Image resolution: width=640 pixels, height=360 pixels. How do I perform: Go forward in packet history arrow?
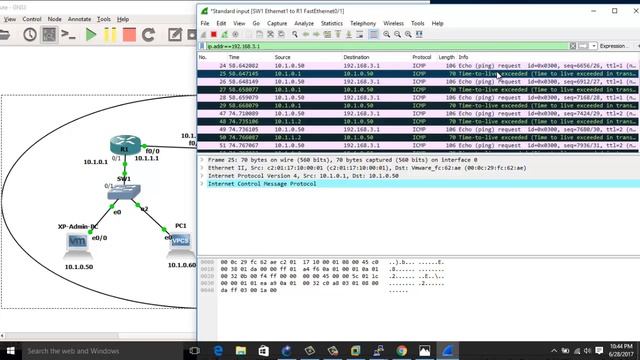(x=316, y=35)
